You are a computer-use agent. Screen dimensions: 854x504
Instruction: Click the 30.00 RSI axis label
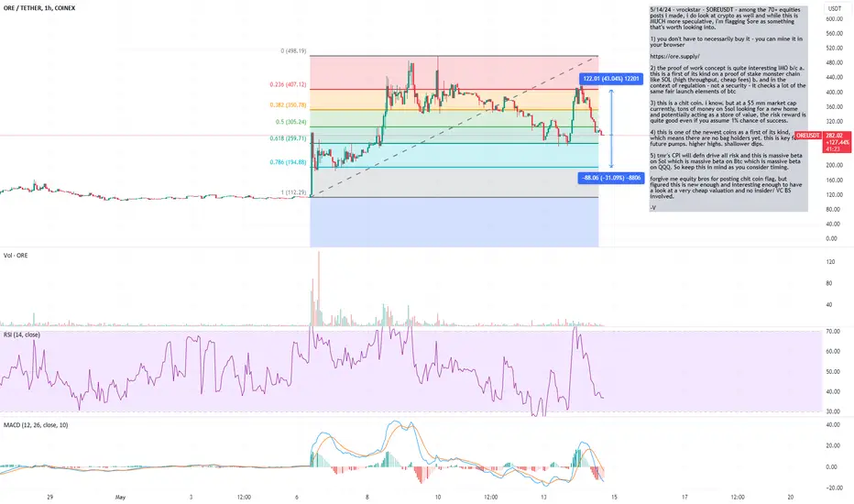835,412
